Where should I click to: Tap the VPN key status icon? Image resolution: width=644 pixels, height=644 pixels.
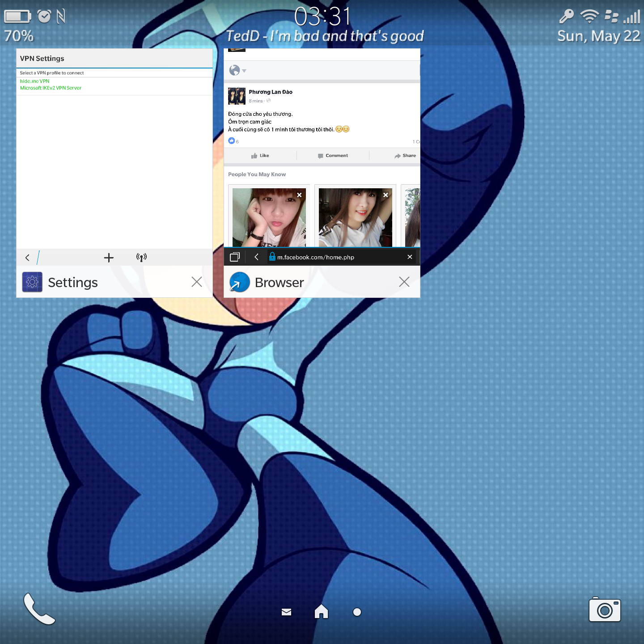pos(566,17)
